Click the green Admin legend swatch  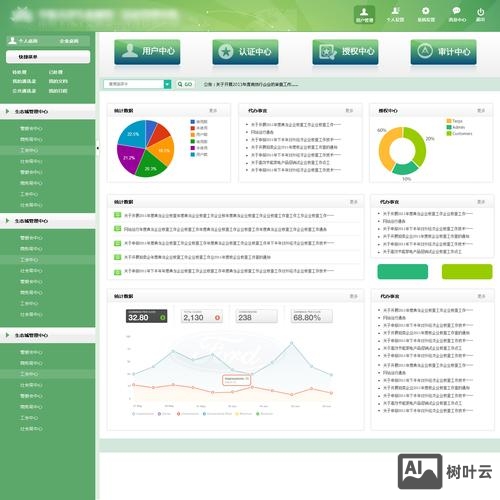(x=449, y=127)
